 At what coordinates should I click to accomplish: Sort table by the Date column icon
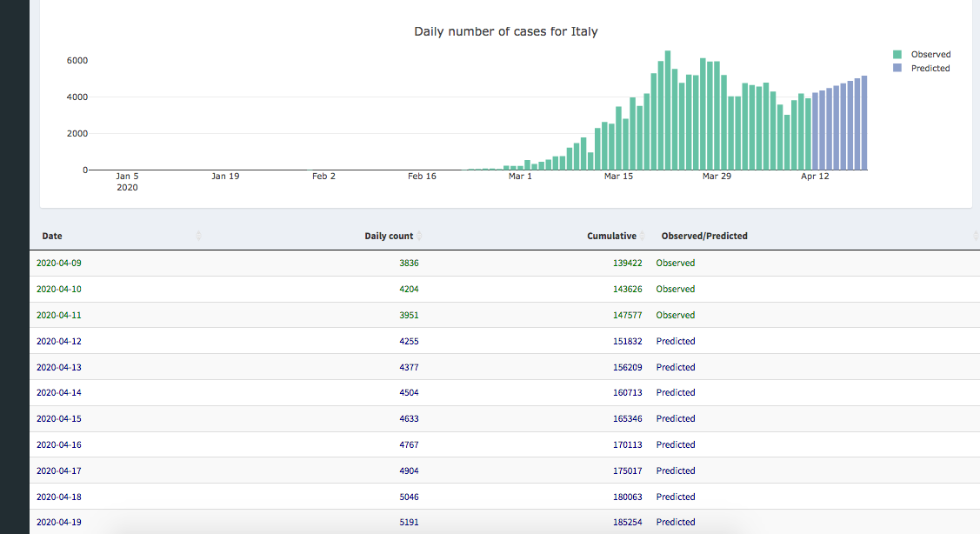pyautogui.click(x=199, y=236)
